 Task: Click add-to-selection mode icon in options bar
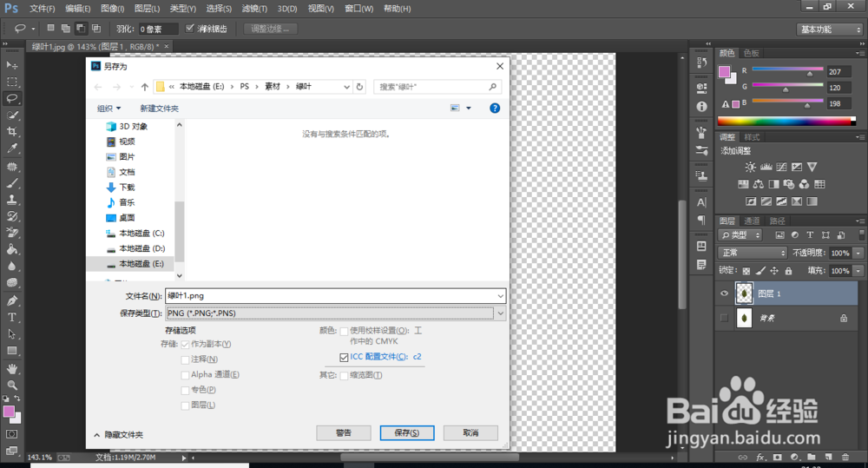[x=66, y=29]
